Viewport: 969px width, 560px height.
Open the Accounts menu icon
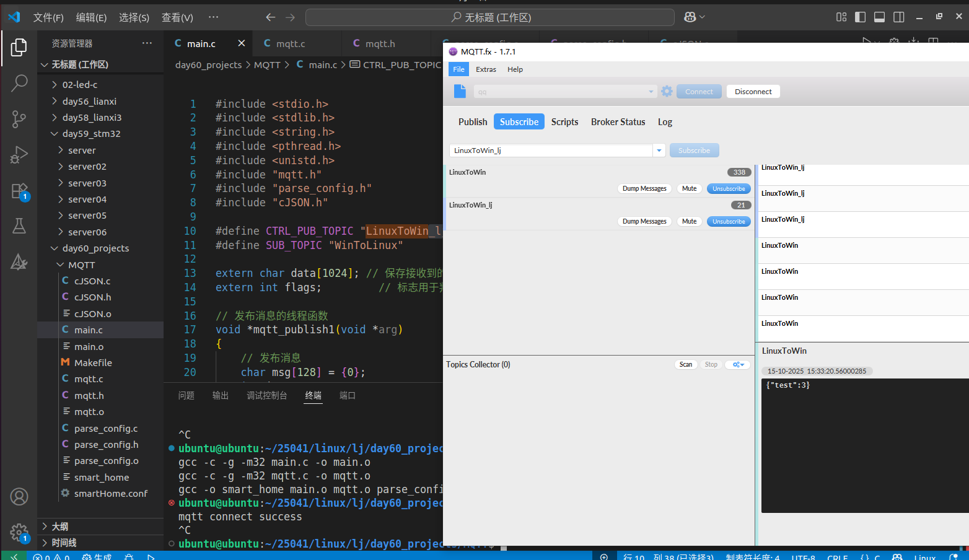point(19,497)
